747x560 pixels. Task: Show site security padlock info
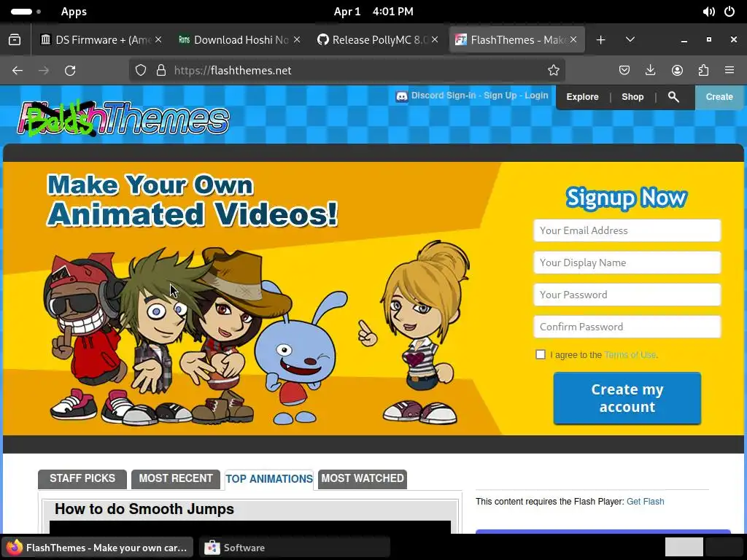click(x=161, y=71)
